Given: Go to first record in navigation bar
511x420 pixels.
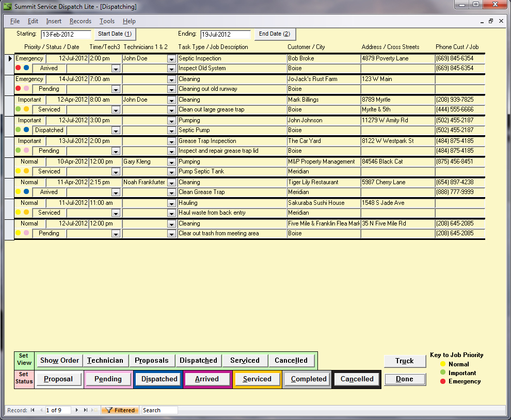Looking at the screenshot, I should [x=33, y=410].
